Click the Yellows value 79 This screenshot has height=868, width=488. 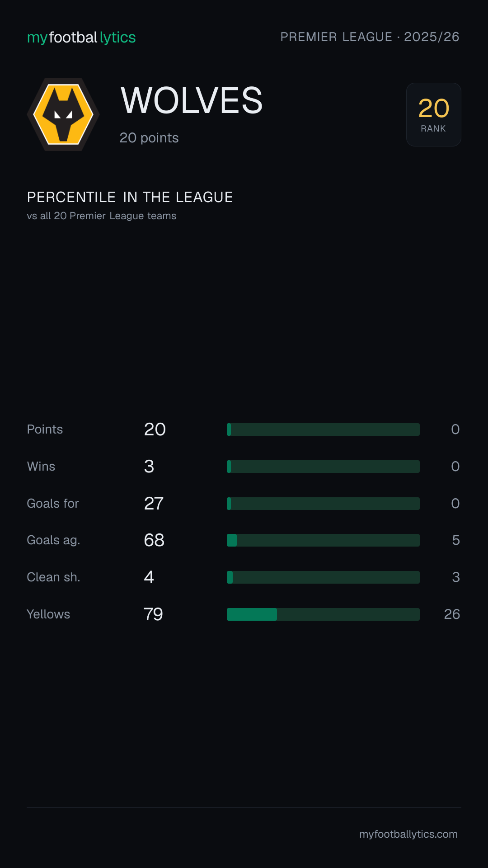pos(153,614)
